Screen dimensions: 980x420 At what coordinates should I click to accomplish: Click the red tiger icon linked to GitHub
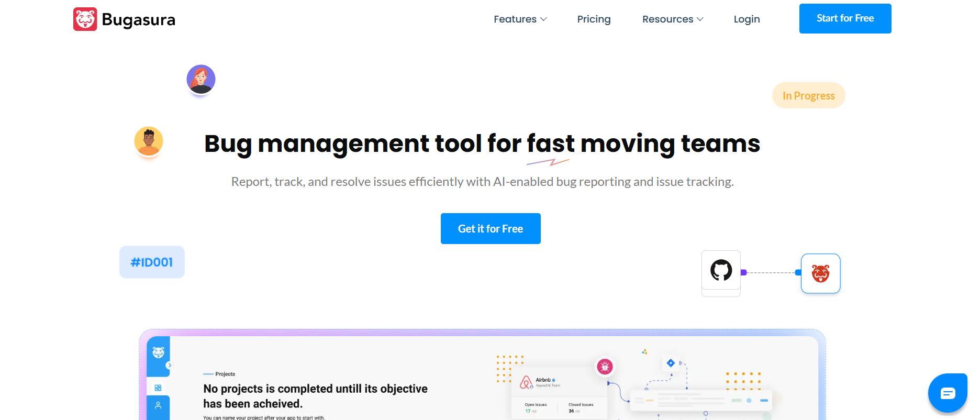[x=820, y=273]
